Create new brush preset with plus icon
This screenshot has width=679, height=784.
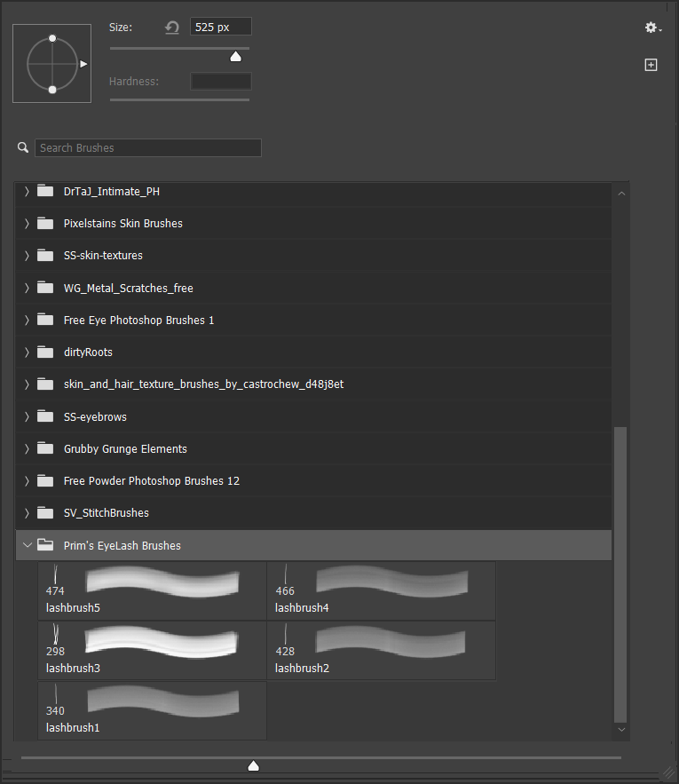[651, 65]
